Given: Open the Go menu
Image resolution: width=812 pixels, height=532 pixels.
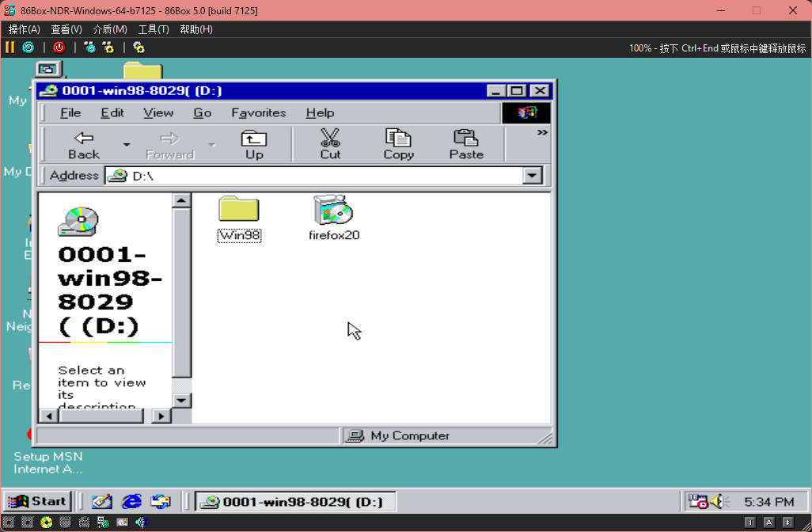Looking at the screenshot, I should [x=202, y=113].
